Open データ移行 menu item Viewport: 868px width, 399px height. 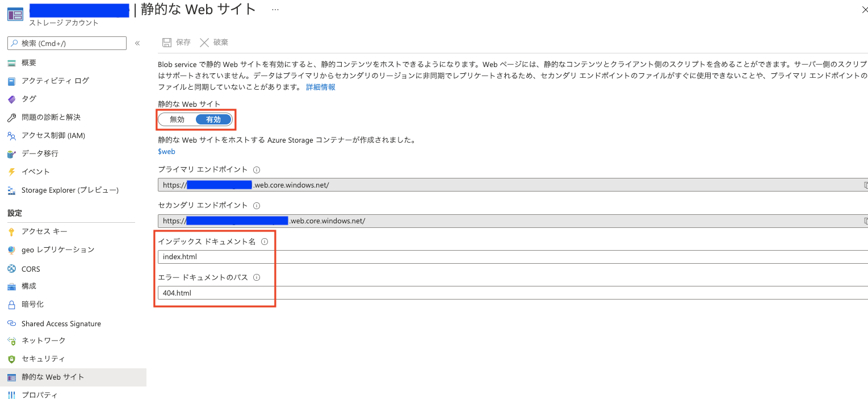coord(40,153)
